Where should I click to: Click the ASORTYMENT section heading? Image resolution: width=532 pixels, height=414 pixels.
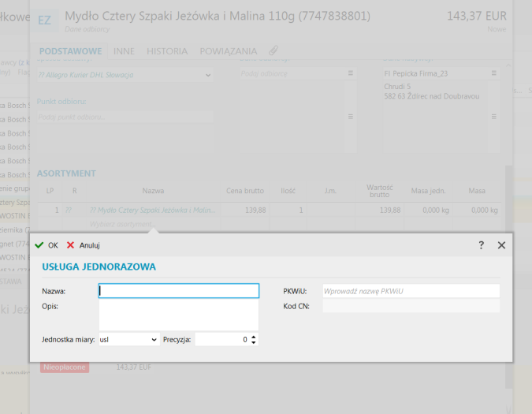point(66,173)
